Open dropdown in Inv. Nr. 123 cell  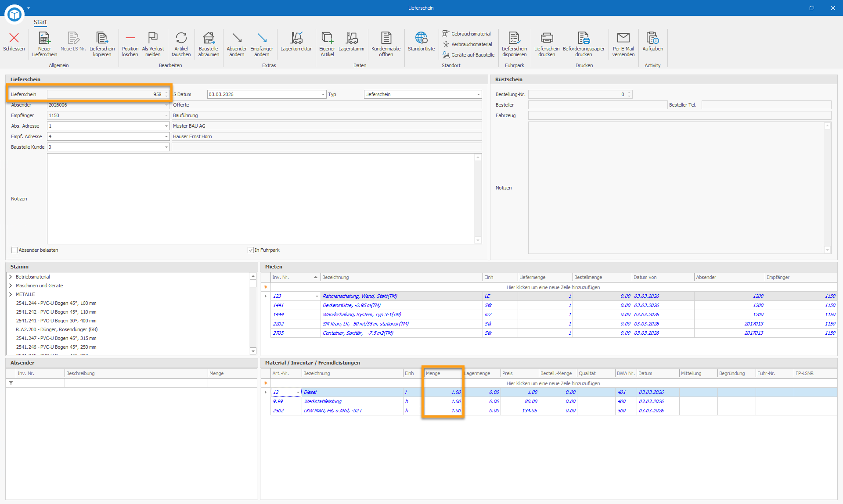(317, 296)
